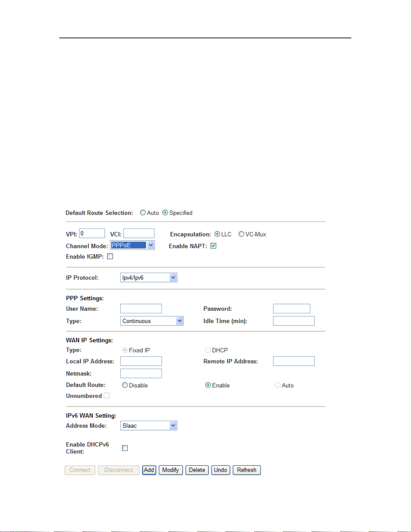Click the PPP User Name field
The height and width of the screenshot is (532, 411).
point(141,308)
